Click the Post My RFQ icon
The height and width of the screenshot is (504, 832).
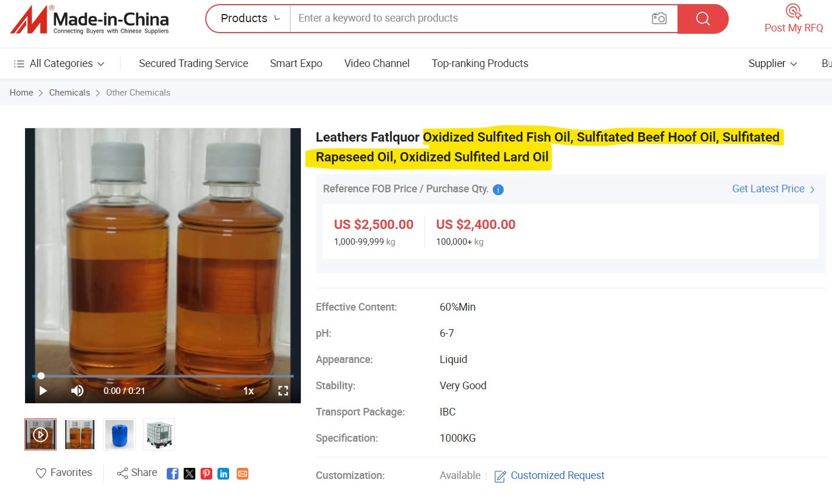793,11
